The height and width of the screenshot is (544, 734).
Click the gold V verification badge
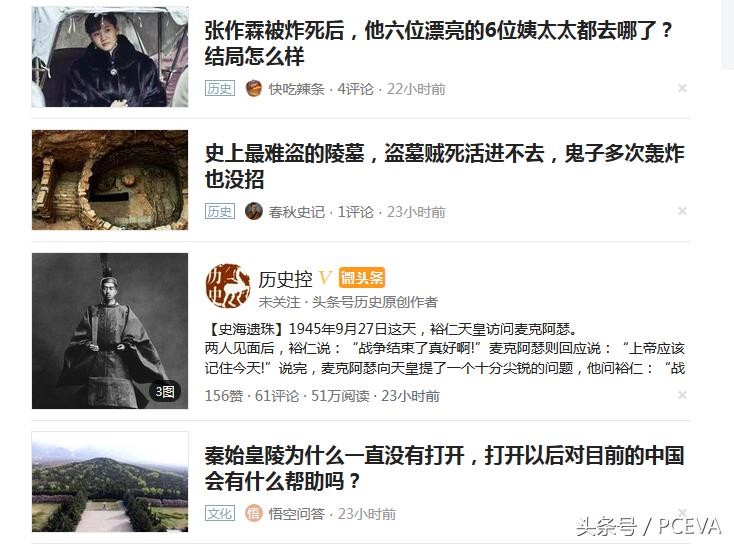tap(325, 278)
